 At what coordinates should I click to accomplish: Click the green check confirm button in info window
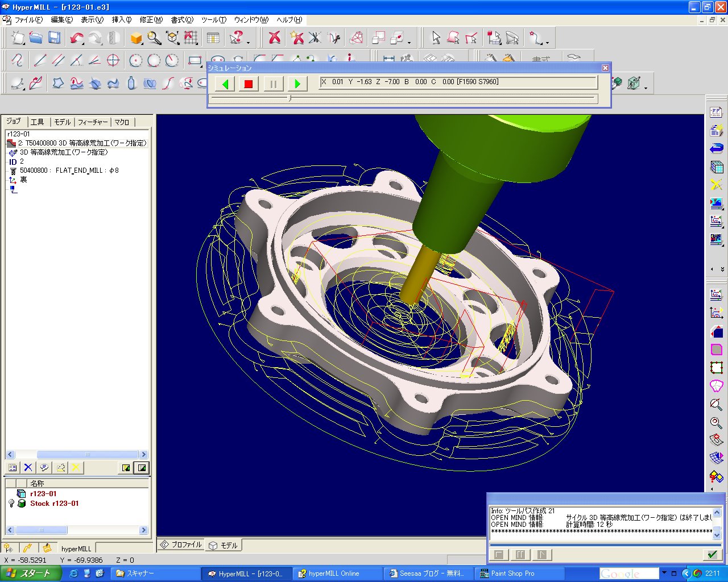[712, 554]
